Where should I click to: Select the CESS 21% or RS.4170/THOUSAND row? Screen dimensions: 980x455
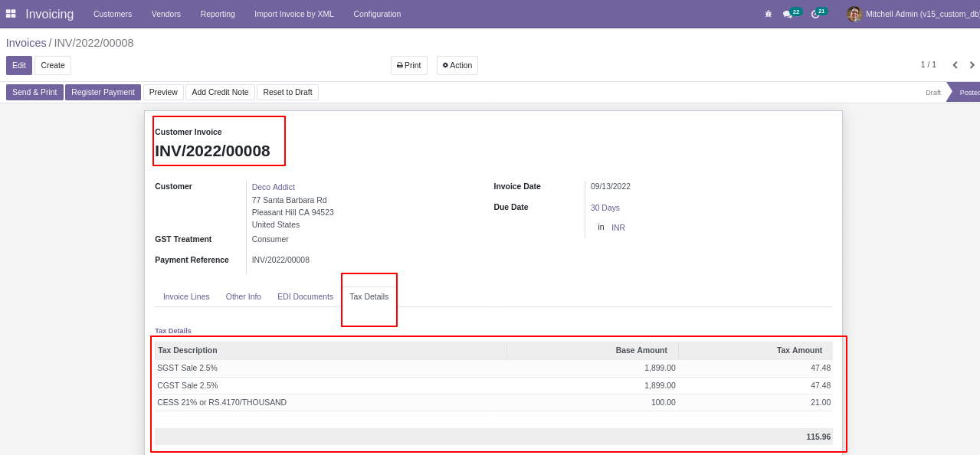493,402
